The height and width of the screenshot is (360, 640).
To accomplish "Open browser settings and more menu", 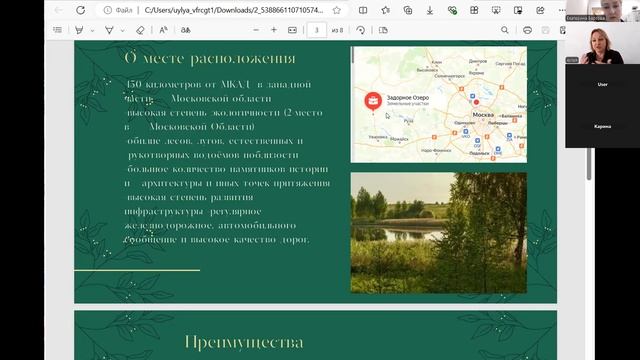I will point(562,10).
